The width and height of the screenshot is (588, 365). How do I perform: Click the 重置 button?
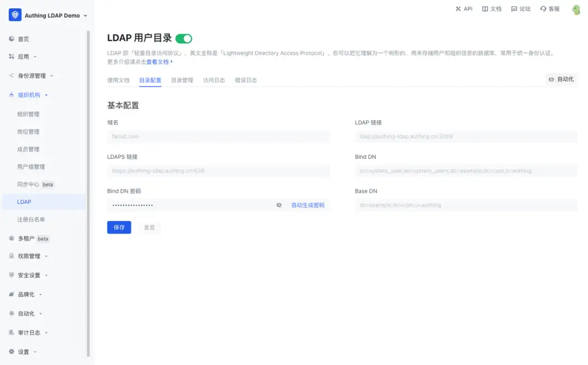(149, 227)
